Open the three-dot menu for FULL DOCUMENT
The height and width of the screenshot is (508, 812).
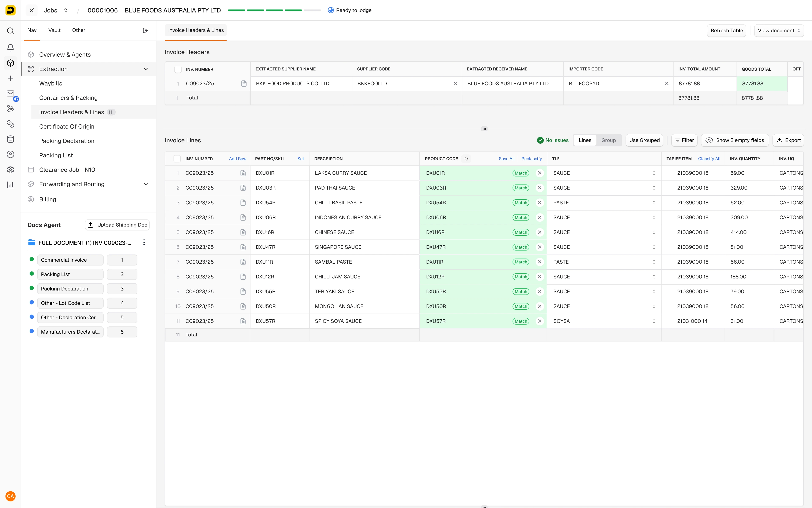[144, 243]
